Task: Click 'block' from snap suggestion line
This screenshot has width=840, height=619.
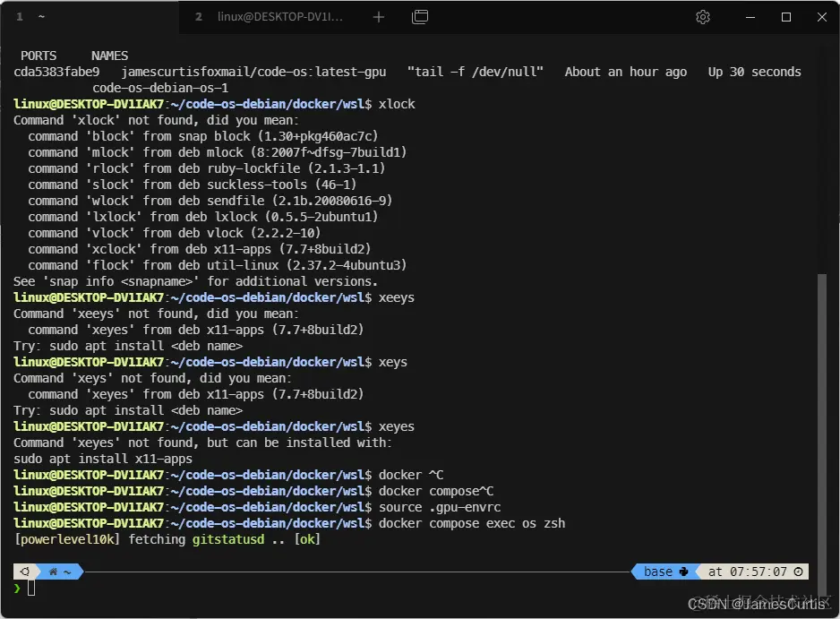Action: pyautogui.click(x=203, y=136)
